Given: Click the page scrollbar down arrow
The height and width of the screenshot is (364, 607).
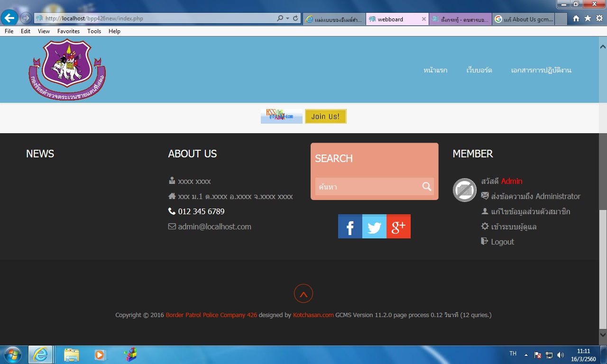Looking at the screenshot, I should [x=603, y=334].
